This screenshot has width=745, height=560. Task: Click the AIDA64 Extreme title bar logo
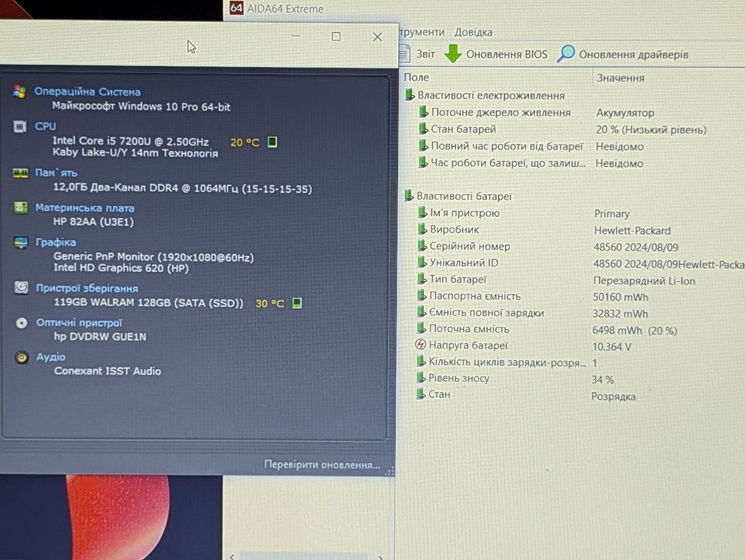(236, 8)
